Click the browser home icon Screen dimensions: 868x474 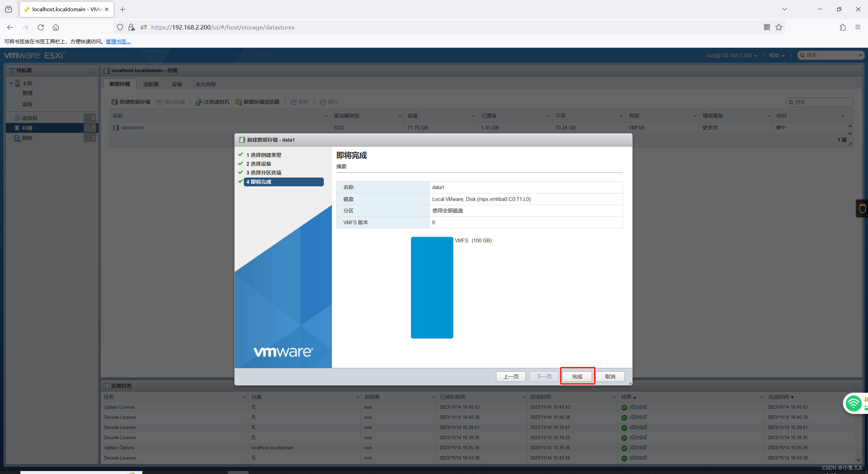coord(56,27)
